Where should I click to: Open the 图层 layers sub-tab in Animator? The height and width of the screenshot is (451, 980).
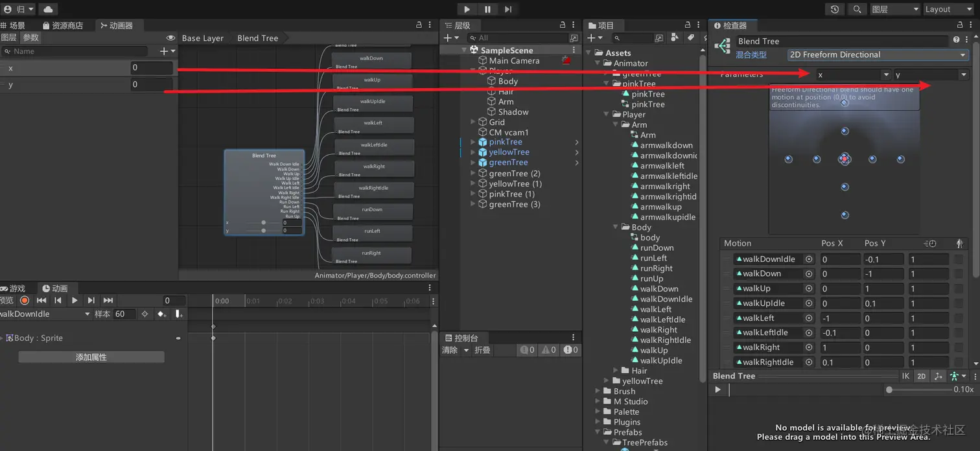[9, 38]
